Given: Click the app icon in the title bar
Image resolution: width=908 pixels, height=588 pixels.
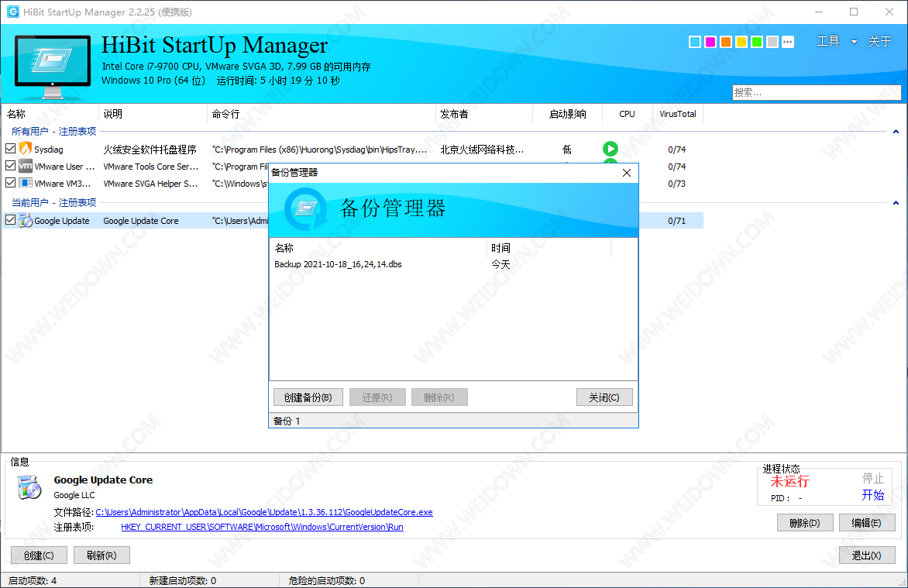Looking at the screenshot, I should click(12, 12).
